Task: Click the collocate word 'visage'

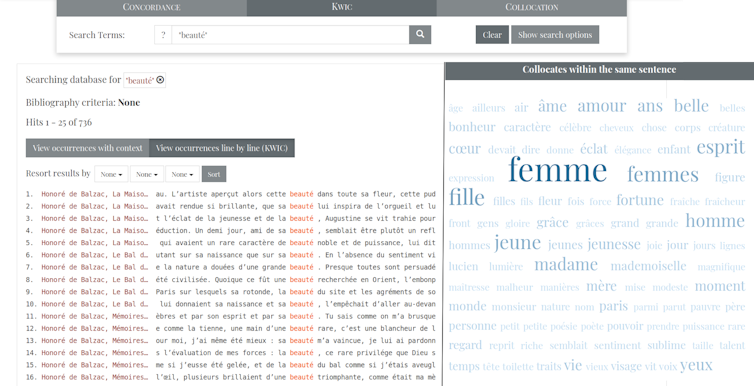Action: (626, 367)
